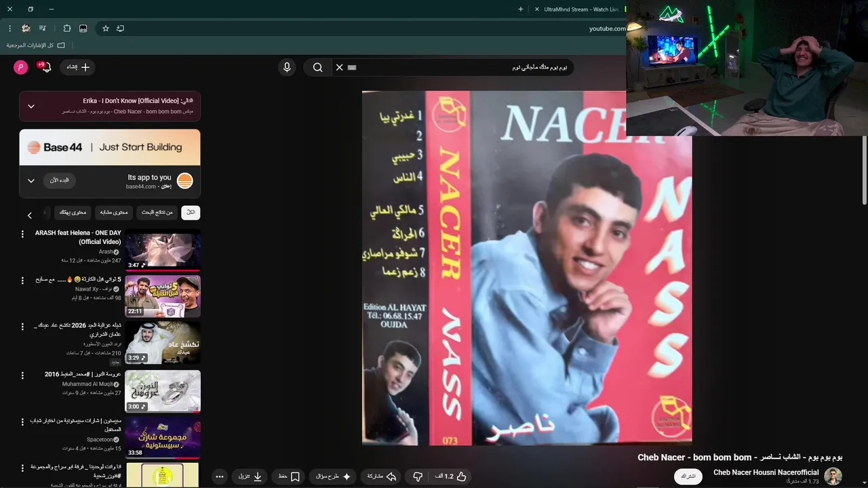Screen dimensions: 868x488
Task: Open more actions three-dot menu below the video
Action: [219, 476]
